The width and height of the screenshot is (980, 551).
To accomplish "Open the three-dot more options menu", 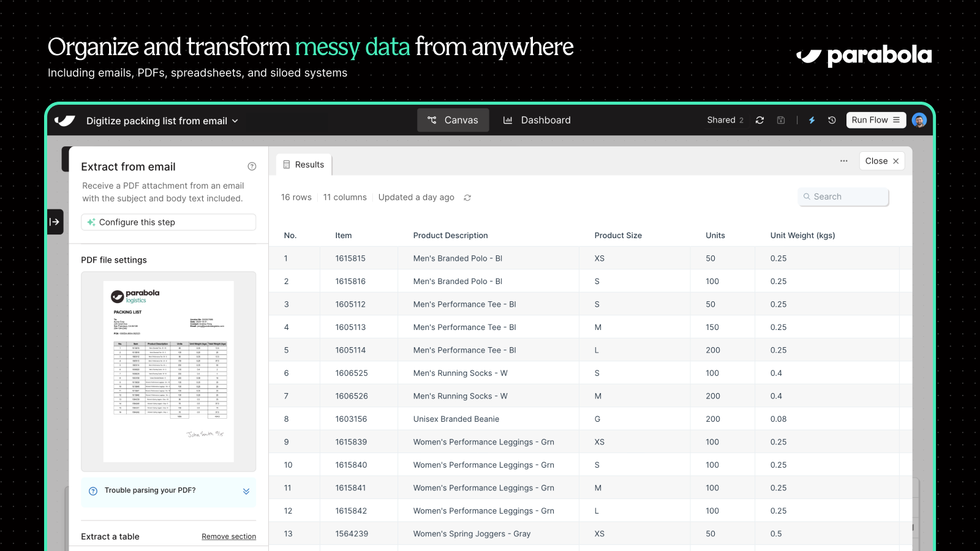I will 844,161.
